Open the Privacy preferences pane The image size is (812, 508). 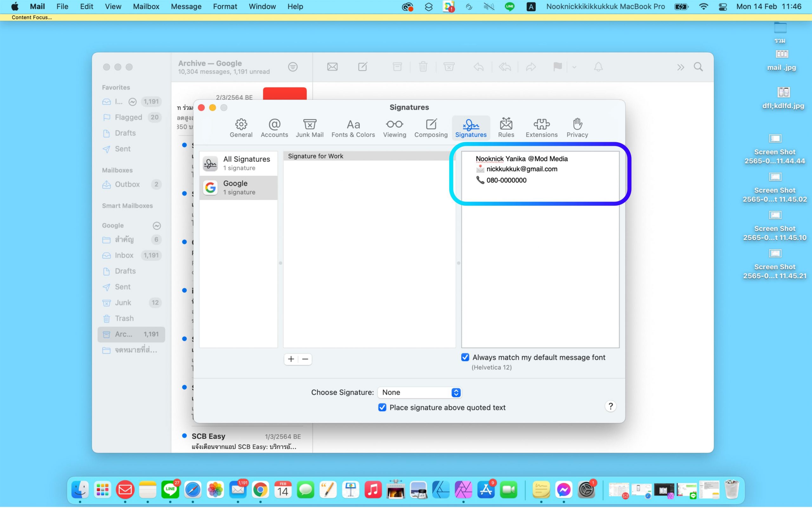(577, 128)
